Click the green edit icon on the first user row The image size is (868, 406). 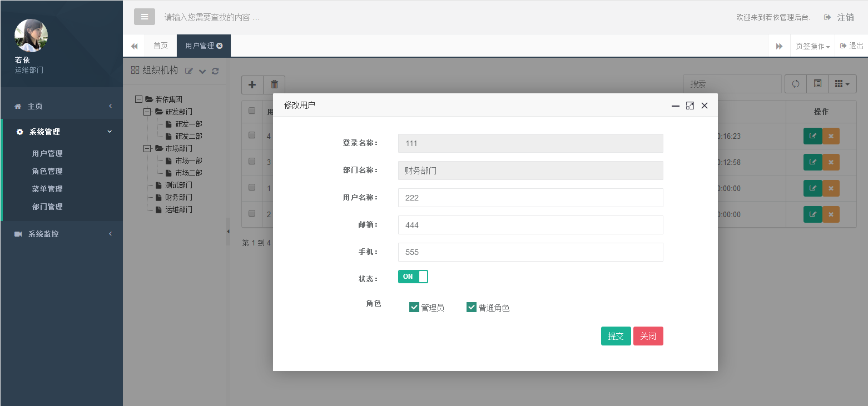(812, 136)
